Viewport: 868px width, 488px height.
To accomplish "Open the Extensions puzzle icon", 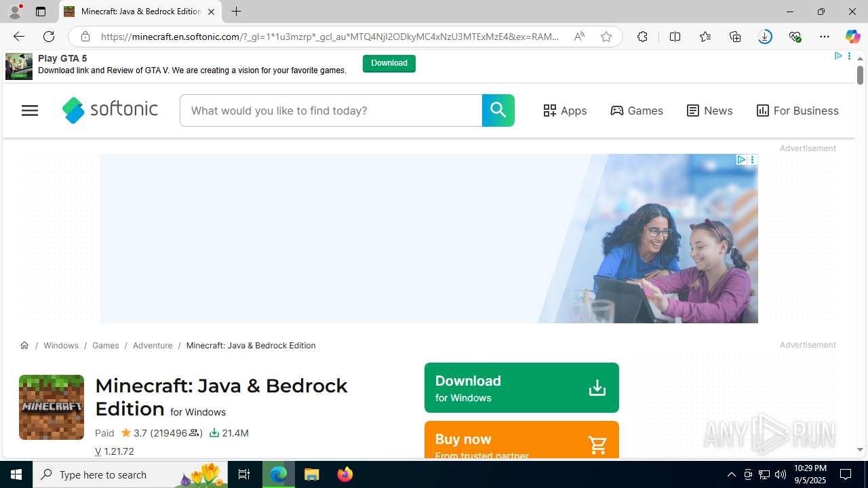I will click(x=642, y=37).
